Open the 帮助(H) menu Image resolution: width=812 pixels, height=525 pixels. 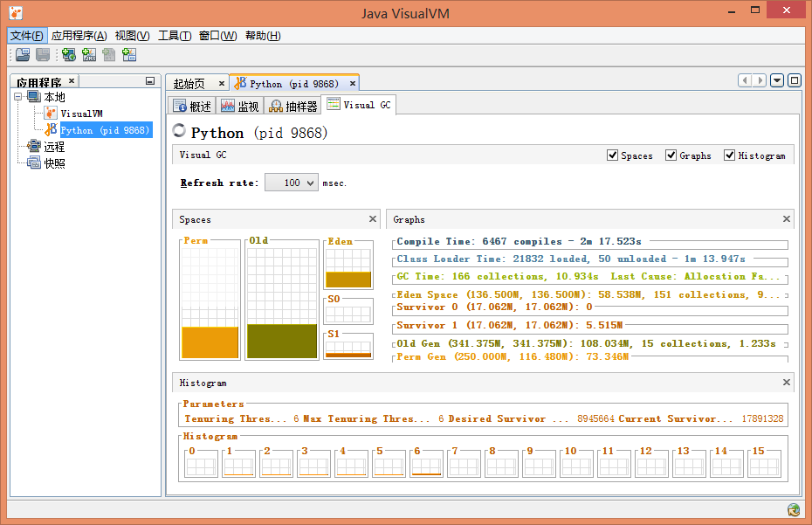263,35
